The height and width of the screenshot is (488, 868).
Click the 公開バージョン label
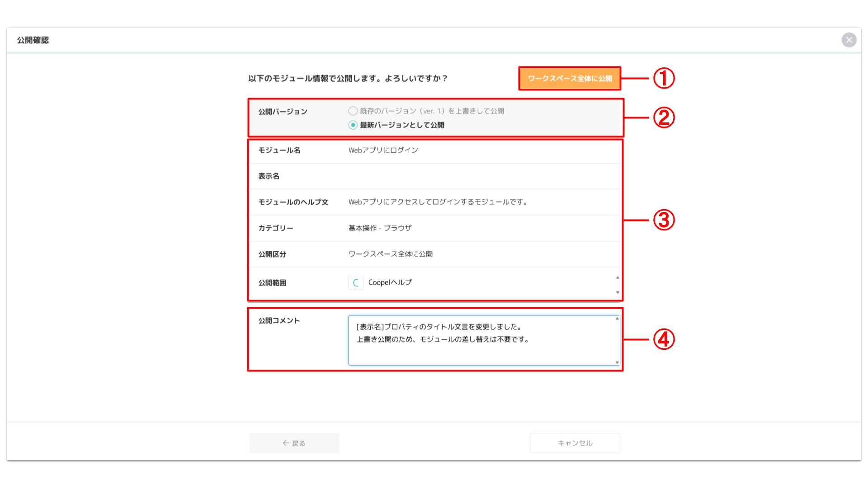pos(283,112)
